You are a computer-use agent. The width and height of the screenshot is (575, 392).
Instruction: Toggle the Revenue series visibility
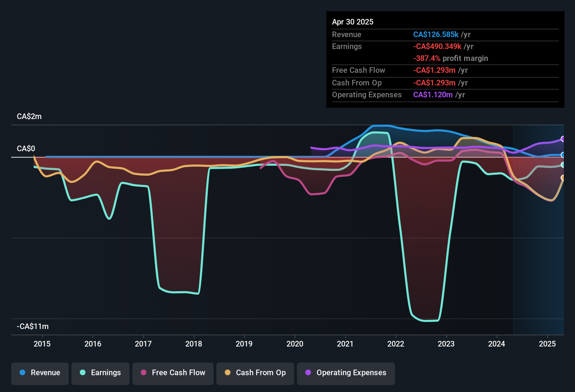coord(40,373)
